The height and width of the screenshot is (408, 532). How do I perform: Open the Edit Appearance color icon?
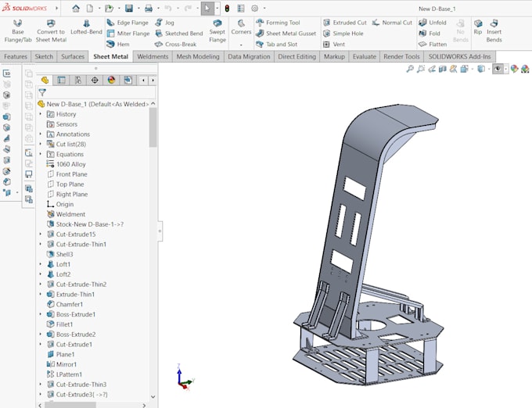click(514, 69)
